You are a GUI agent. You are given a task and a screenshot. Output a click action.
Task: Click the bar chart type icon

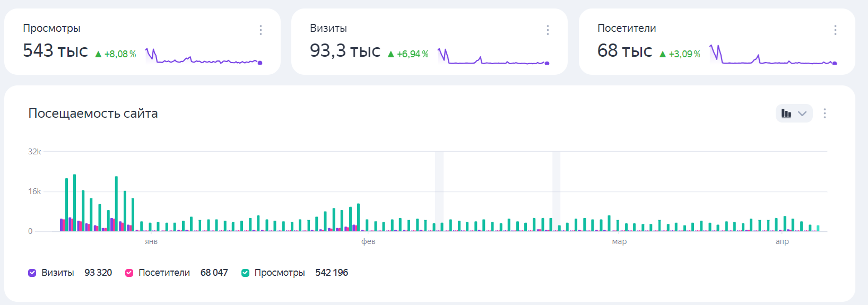point(786,114)
